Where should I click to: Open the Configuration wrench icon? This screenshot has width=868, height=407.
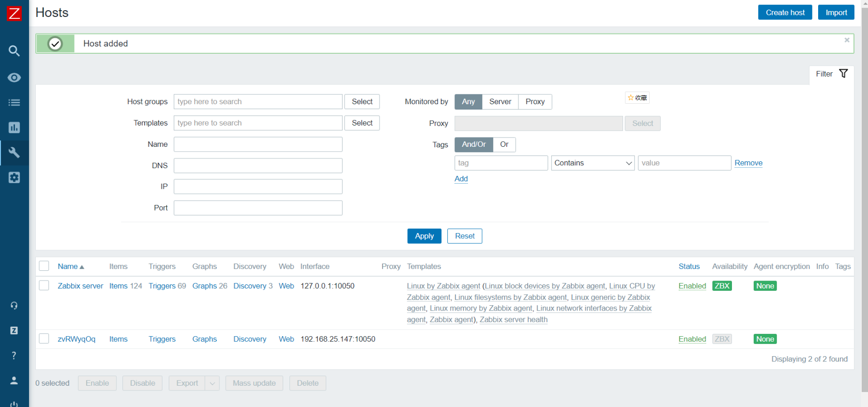click(x=14, y=153)
